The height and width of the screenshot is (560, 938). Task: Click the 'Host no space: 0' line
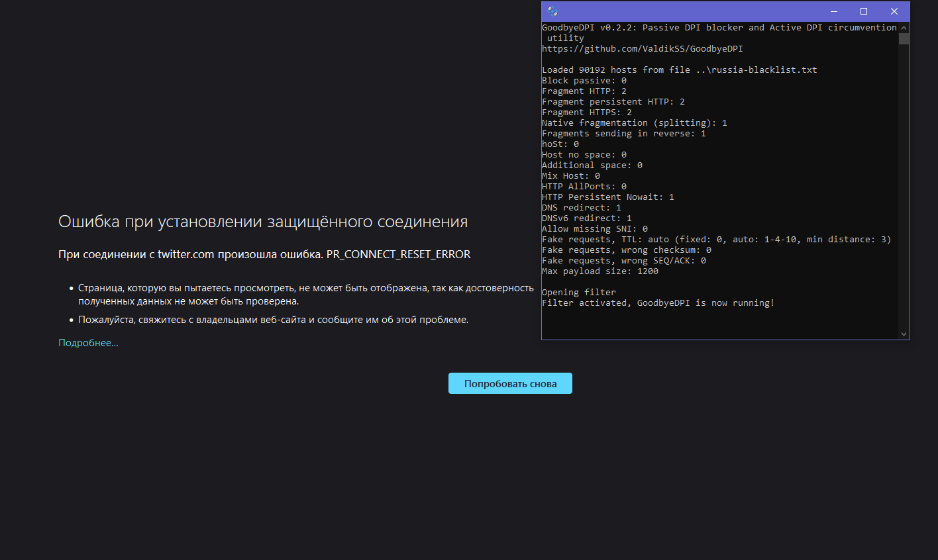pyautogui.click(x=584, y=155)
